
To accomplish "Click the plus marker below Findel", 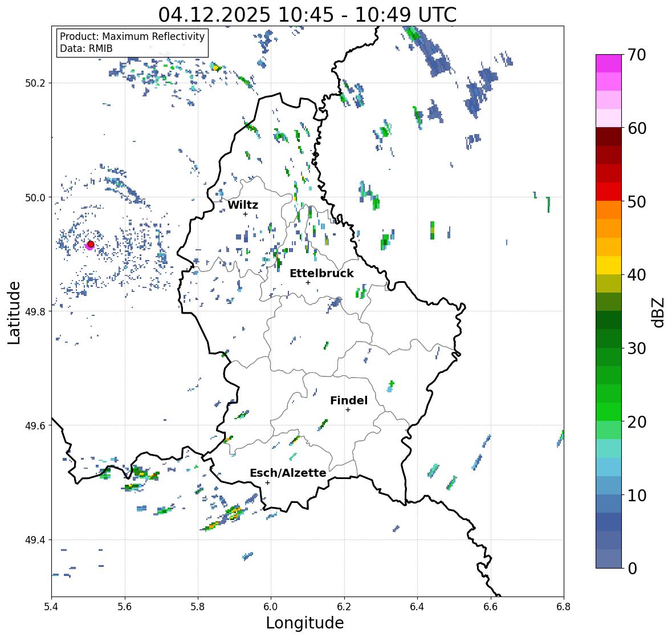I will 348,410.
